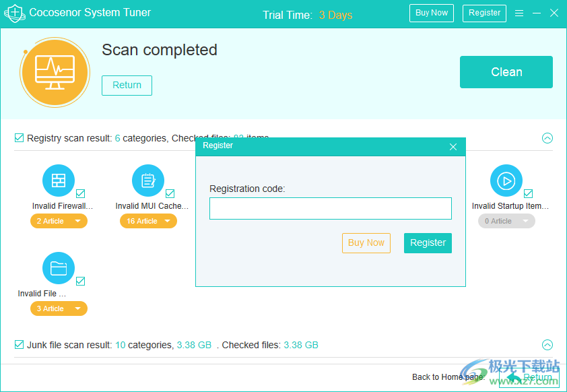Click the Invalid MUI Cache icon
This screenshot has height=392, width=567.
point(148,181)
